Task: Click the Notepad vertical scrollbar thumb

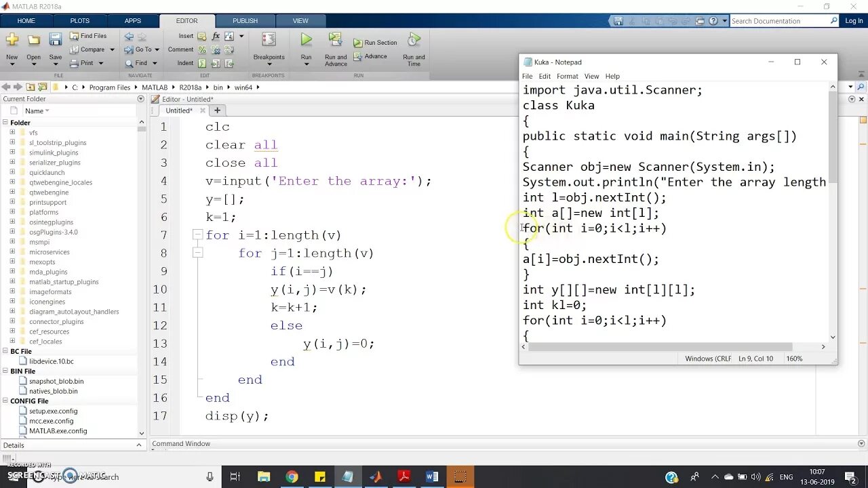Action: [x=833, y=137]
